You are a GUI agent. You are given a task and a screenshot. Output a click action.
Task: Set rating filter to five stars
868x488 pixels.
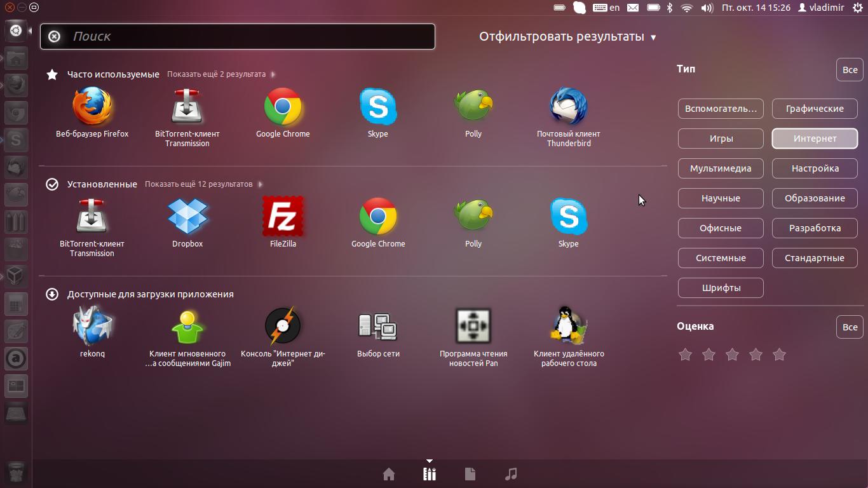[x=779, y=355]
